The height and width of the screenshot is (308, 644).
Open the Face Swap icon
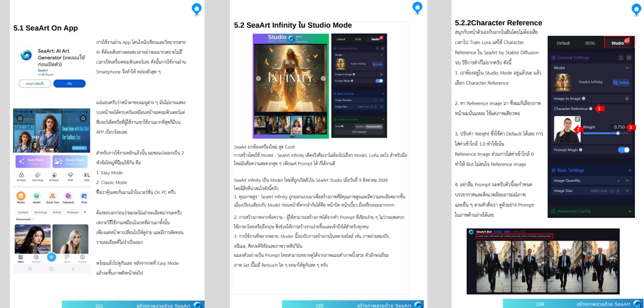[37, 177]
